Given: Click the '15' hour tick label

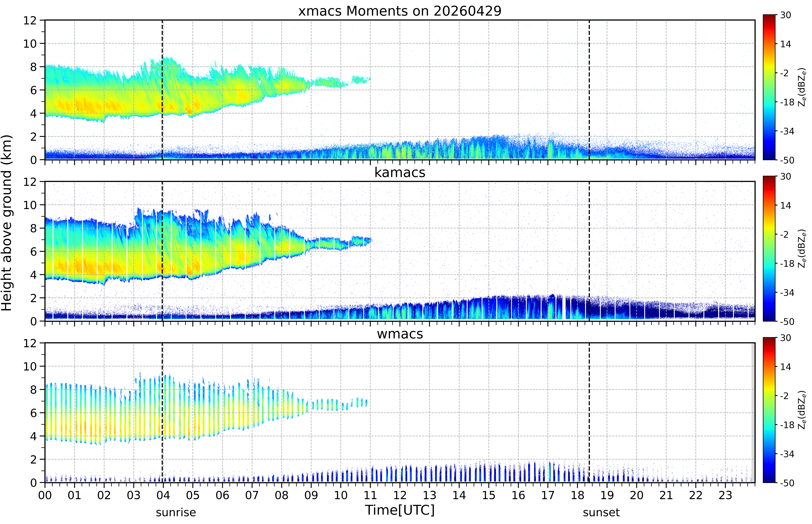Looking at the screenshot, I should [x=489, y=495].
